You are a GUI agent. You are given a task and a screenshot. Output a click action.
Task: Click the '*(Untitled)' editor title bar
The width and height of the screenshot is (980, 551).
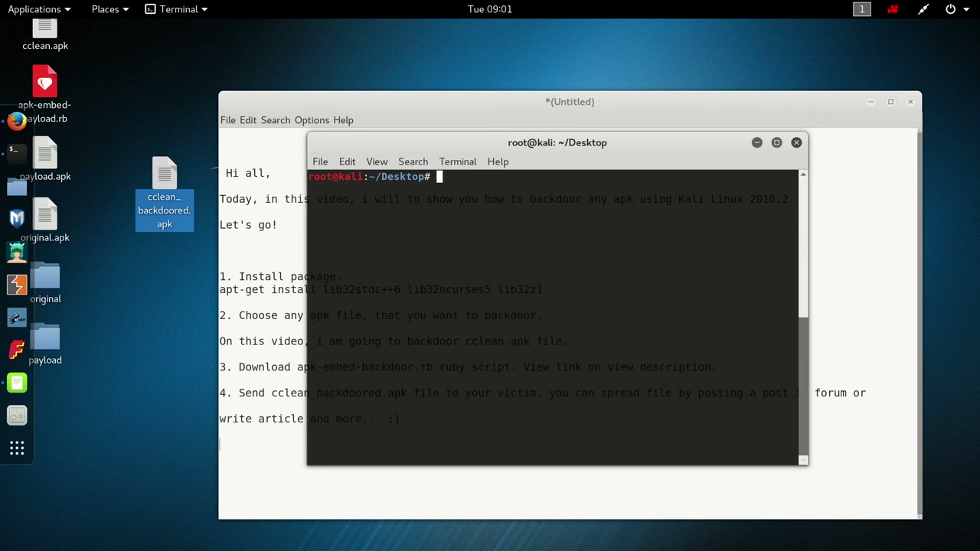click(x=570, y=102)
